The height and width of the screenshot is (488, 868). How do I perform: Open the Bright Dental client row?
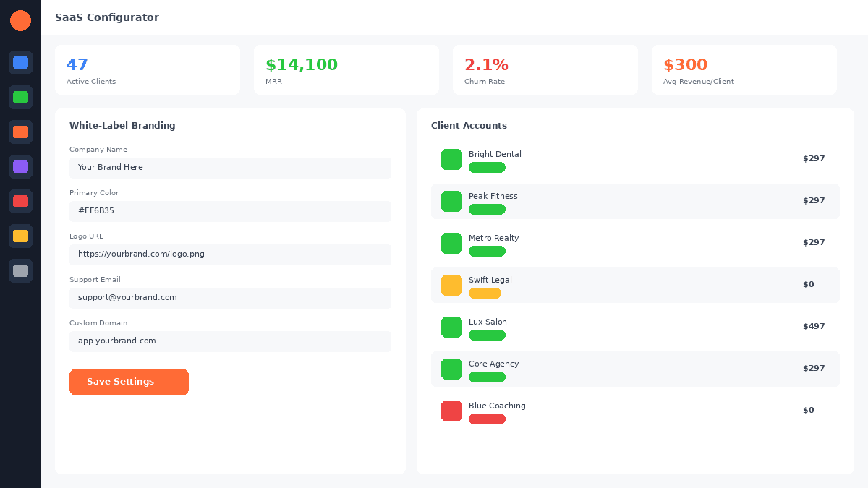click(635, 159)
